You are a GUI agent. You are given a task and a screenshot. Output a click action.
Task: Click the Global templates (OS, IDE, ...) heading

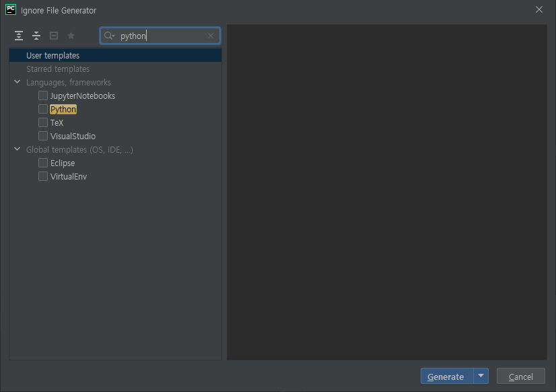coord(79,150)
